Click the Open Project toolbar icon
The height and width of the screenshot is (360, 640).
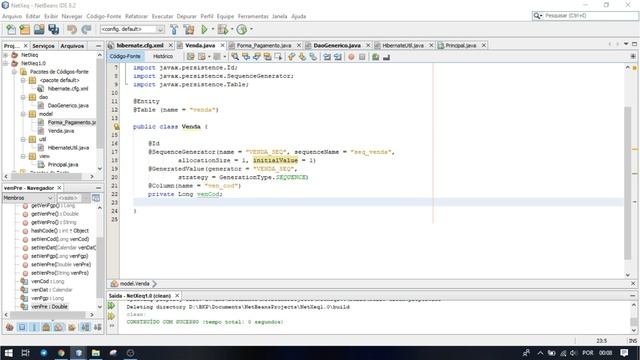[39, 29]
